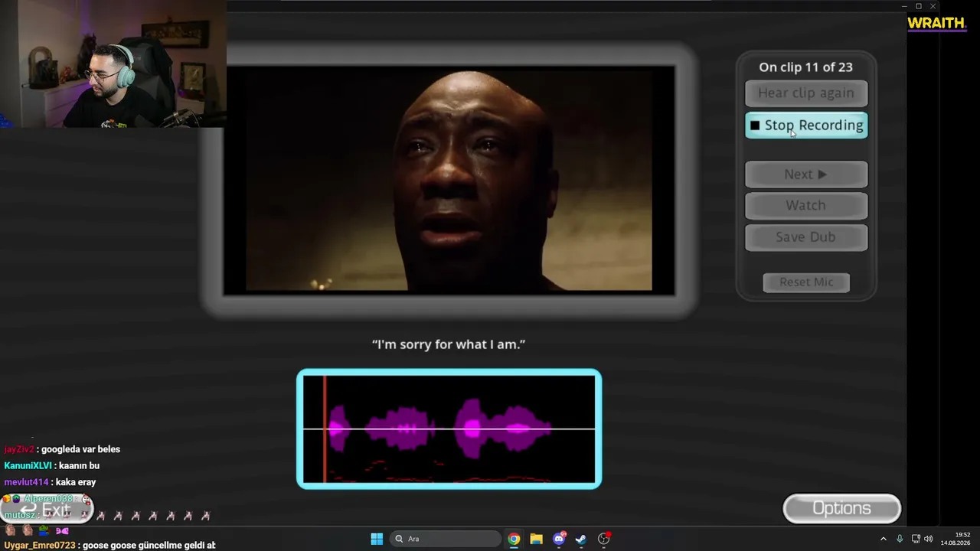Click the username KanuniXLVI in chat
This screenshot has width=980, height=551.
[28, 465]
